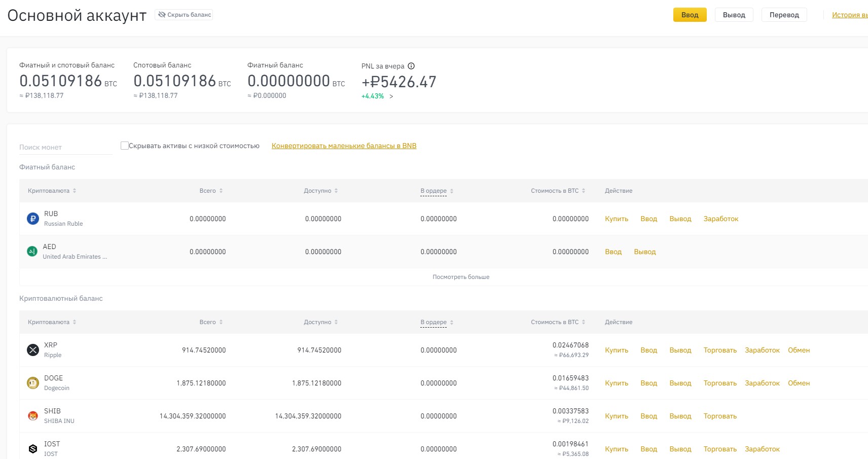Click Вывод in the XRP row
The image size is (868, 459).
point(680,350)
